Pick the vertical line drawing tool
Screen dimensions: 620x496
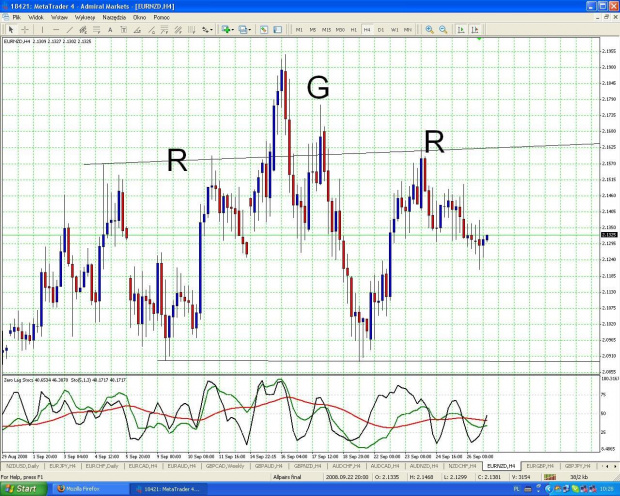pos(44,30)
